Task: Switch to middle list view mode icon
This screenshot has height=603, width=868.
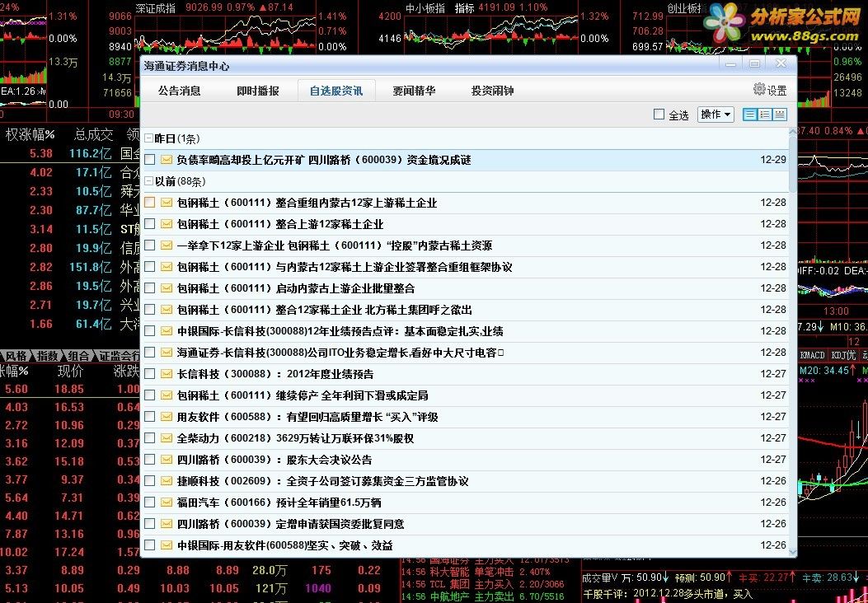Action: point(764,115)
